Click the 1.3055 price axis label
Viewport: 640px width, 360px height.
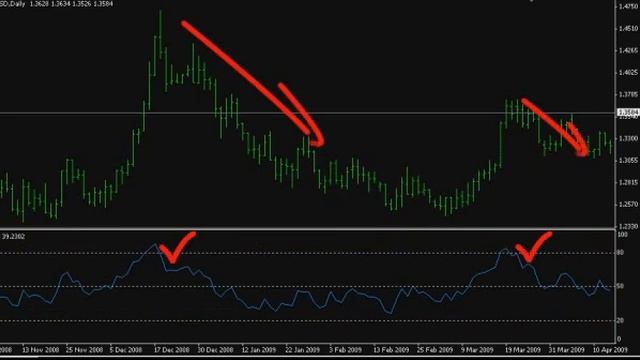628,160
